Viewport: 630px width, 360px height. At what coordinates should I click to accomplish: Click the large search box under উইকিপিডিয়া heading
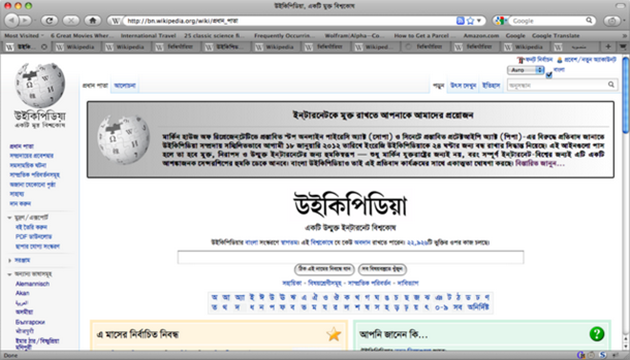click(350, 257)
